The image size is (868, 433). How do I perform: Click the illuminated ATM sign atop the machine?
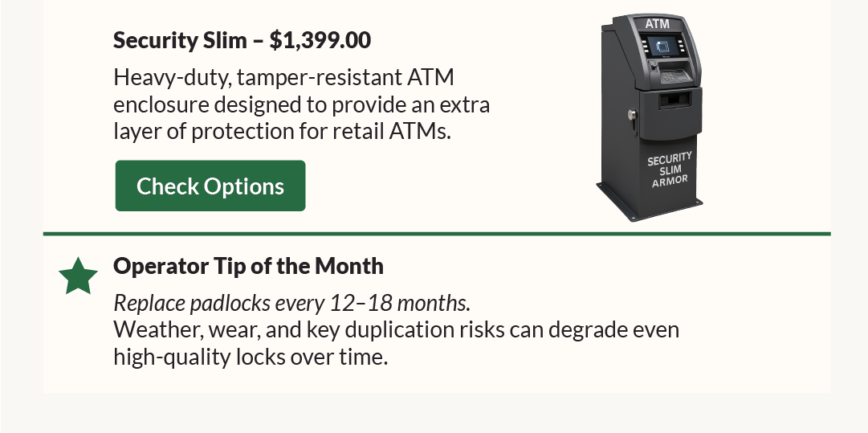657,24
